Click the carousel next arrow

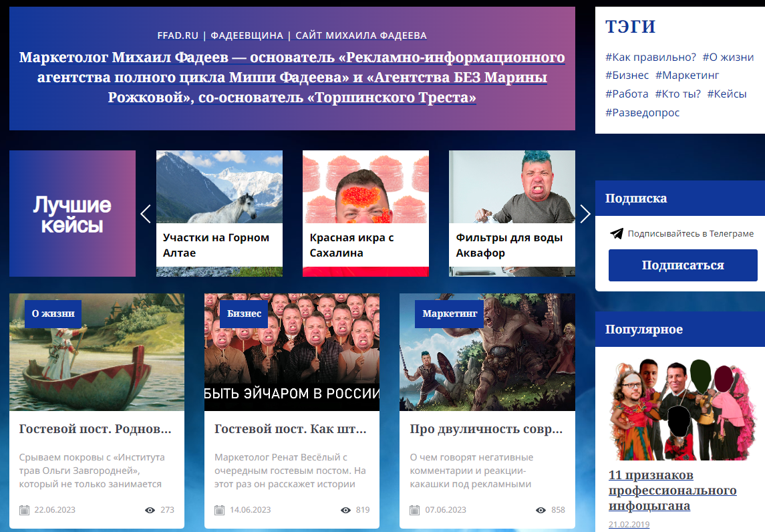click(x=585, y=214)
